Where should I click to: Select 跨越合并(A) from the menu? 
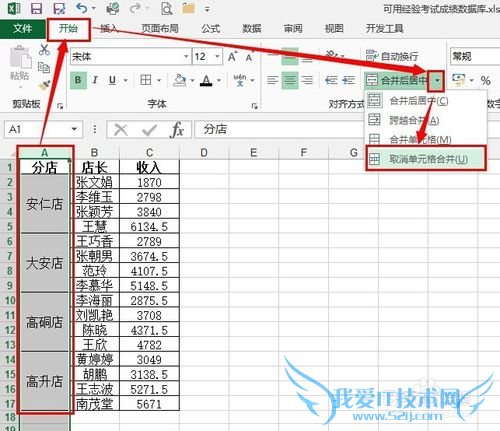coord(426,120)
